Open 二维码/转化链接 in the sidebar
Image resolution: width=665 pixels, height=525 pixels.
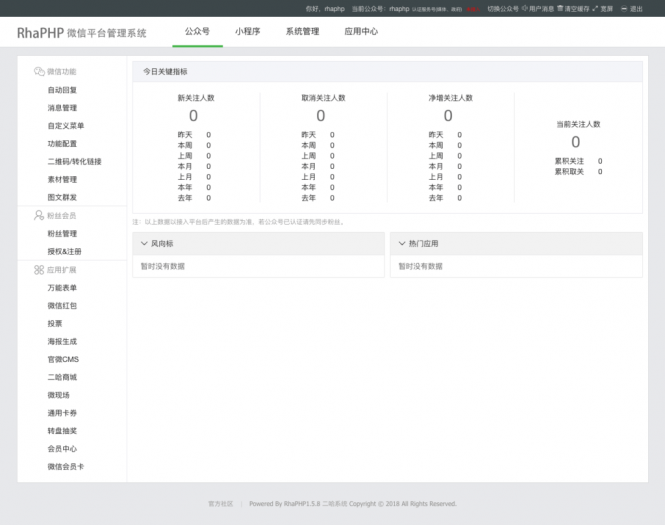click(x=74, y=162)
